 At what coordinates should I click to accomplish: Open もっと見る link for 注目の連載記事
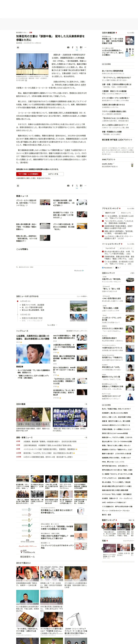pyautogui.click(x=131, y=33)
